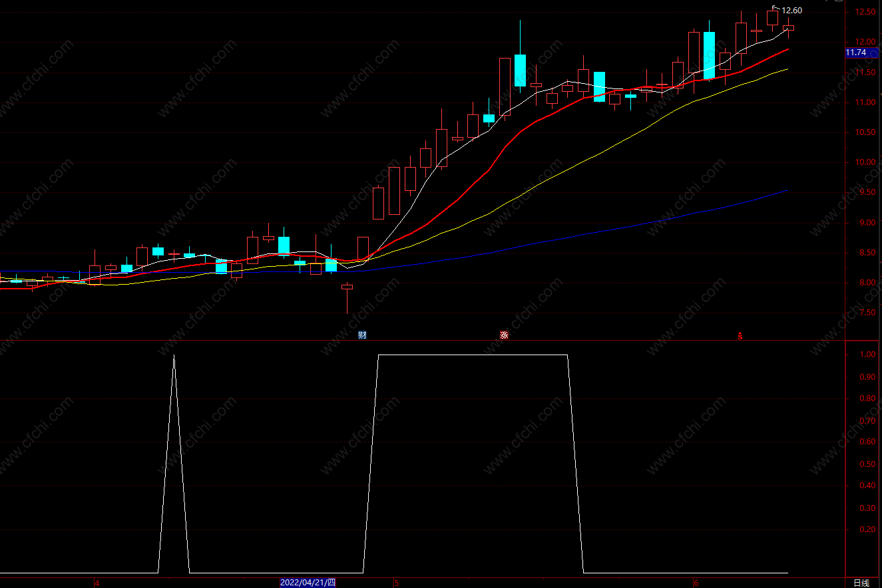Click the 7.50 price axis value
The width and height of the screenshot is (882, 588).
(x=867, y=313)
